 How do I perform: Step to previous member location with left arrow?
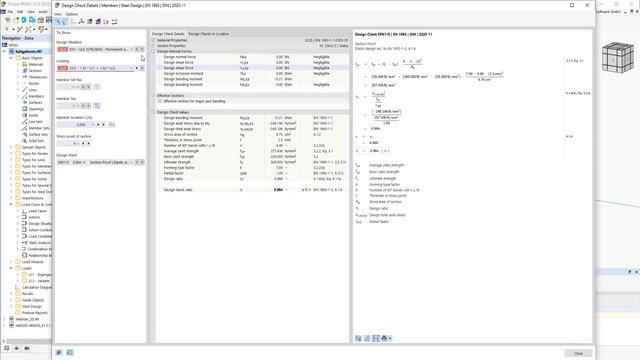[98, 124]
